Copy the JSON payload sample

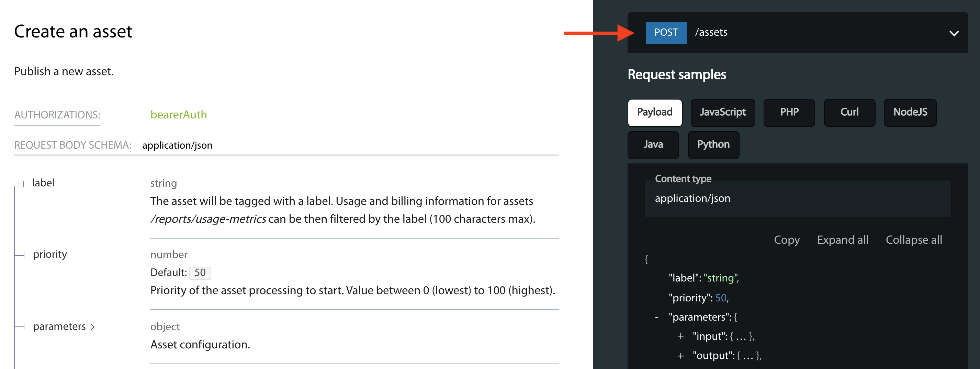tap(786, 240)
